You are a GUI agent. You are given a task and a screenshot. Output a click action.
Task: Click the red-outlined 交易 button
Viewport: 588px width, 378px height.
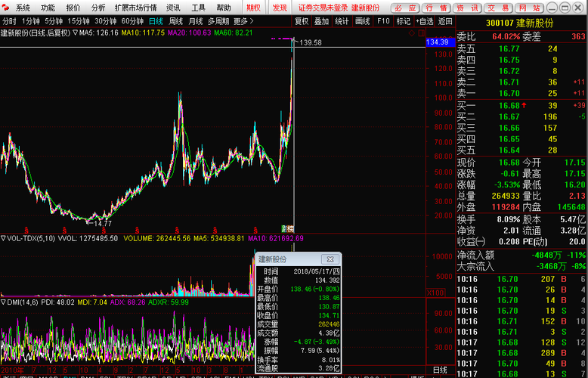pyautogui.click(x=497, y=8)
